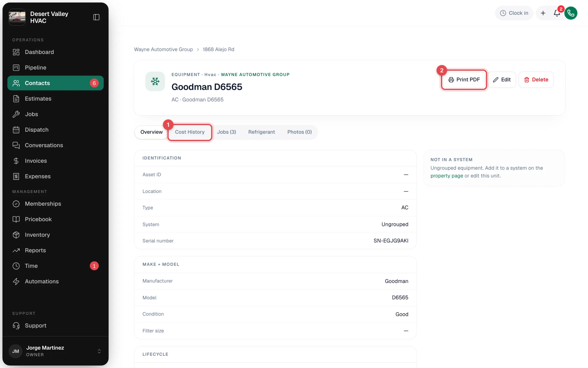Viewport: 588px width, 368px height.
Task: Open the property page link
Action: coord(447,176)
